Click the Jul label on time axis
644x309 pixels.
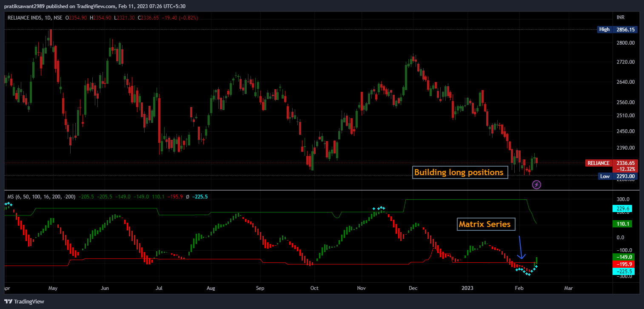point(160,288)
